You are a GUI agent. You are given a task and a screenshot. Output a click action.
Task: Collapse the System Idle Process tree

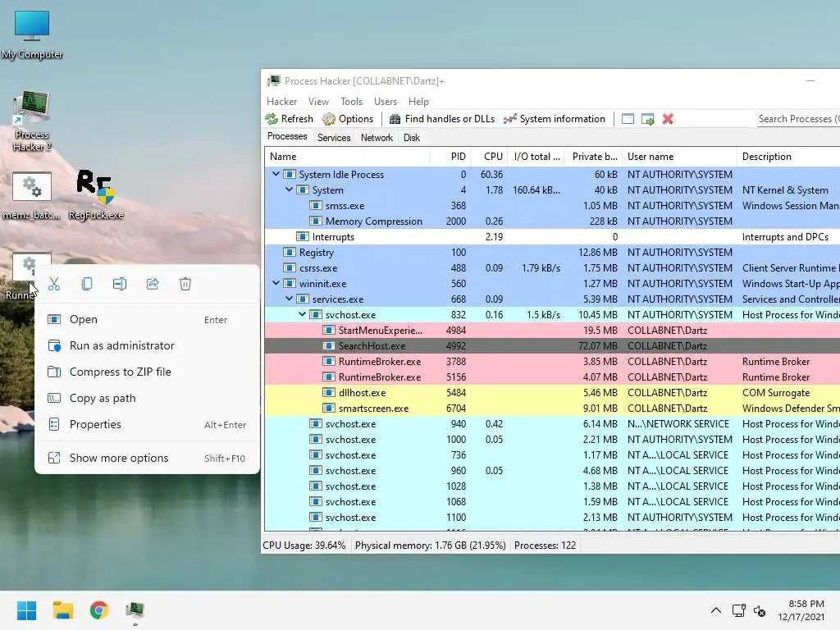(276, 174)
